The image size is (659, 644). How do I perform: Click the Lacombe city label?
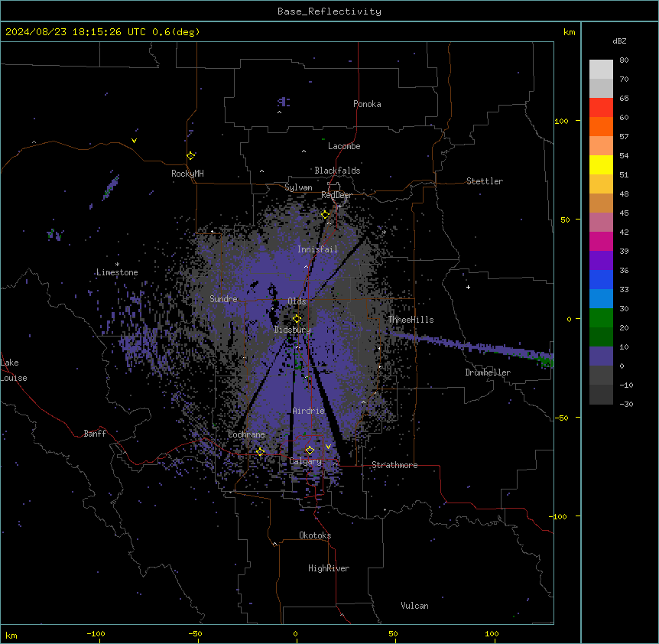344,146
